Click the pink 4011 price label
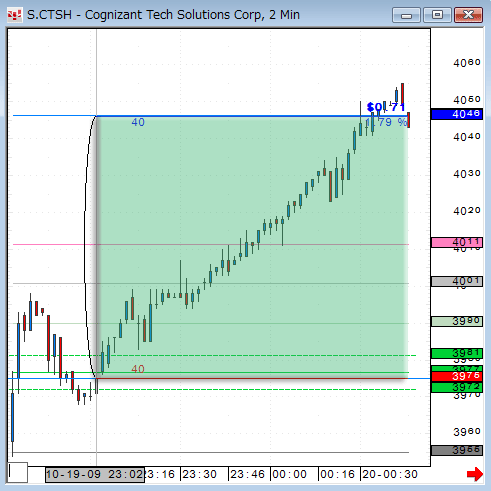The image size is (491, 491). (x=457, y=242)
